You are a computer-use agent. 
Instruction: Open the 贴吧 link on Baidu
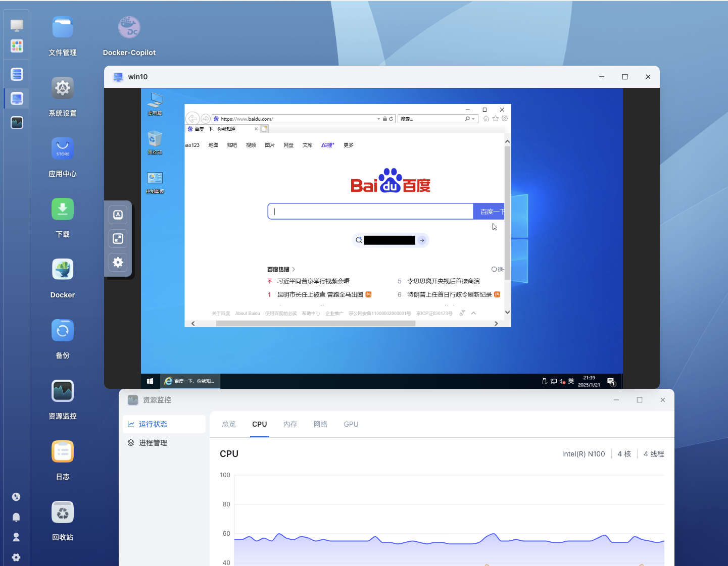click(232, 145)
